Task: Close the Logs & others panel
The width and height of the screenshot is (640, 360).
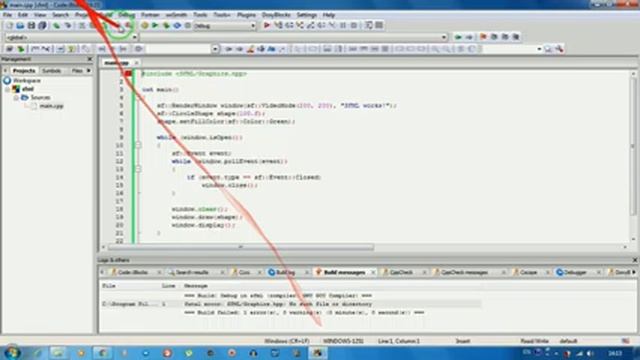Action: [635, 260]
